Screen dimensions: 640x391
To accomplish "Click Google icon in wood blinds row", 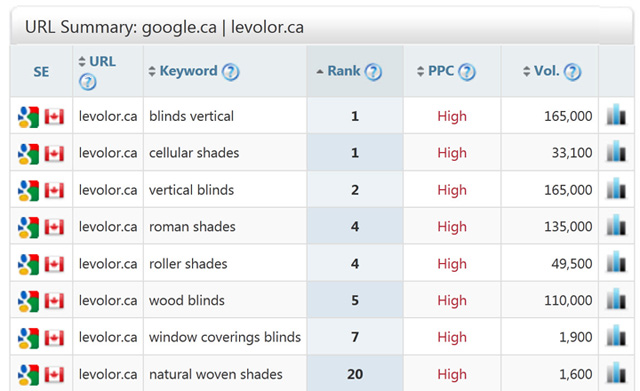I will click(29, 301).
